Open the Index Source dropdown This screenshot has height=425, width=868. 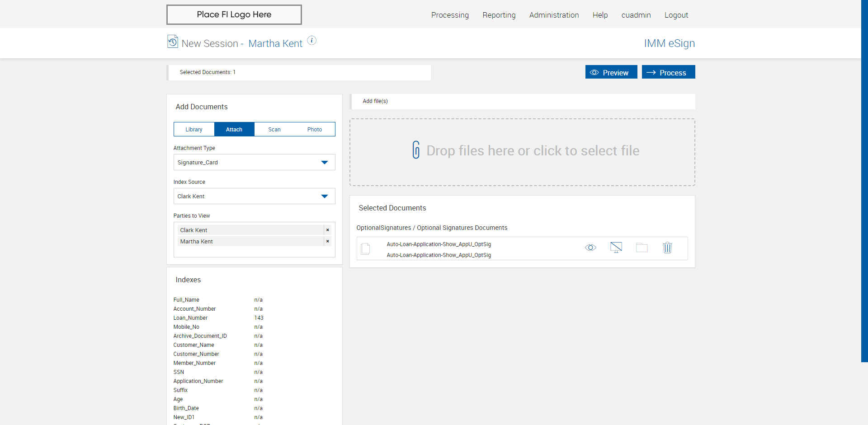coord(324,196)
